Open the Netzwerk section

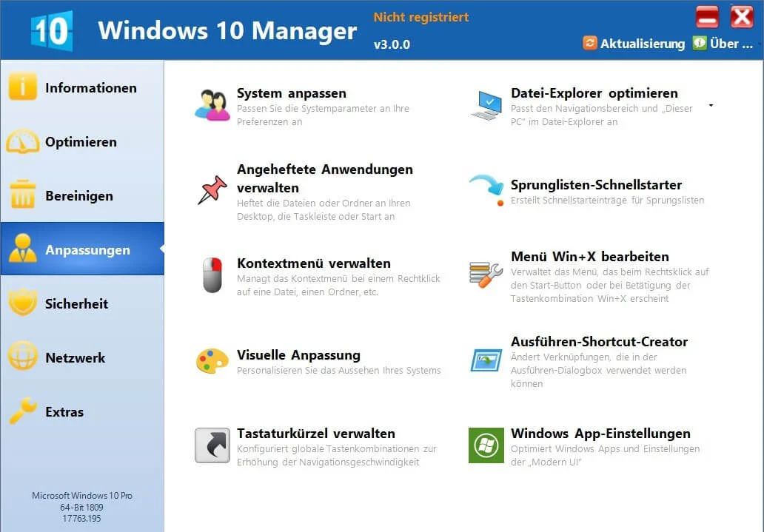coord(82,357)
